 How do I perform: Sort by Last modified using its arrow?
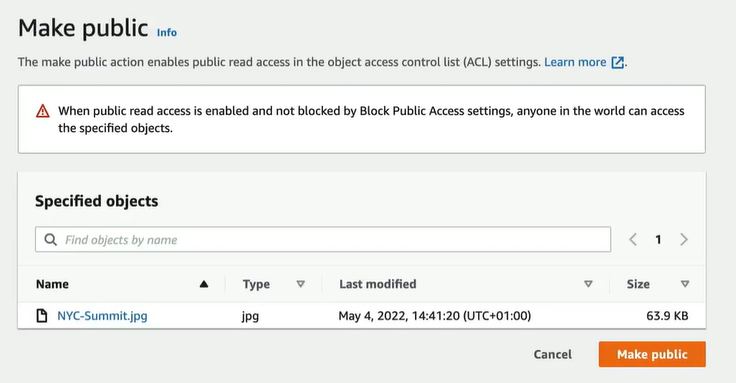point(588,284)
